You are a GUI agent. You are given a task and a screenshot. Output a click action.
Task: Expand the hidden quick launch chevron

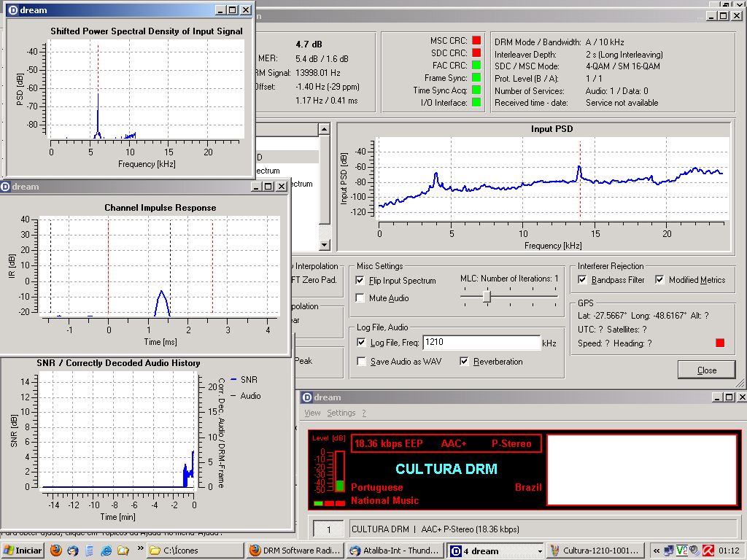point(140,548)
